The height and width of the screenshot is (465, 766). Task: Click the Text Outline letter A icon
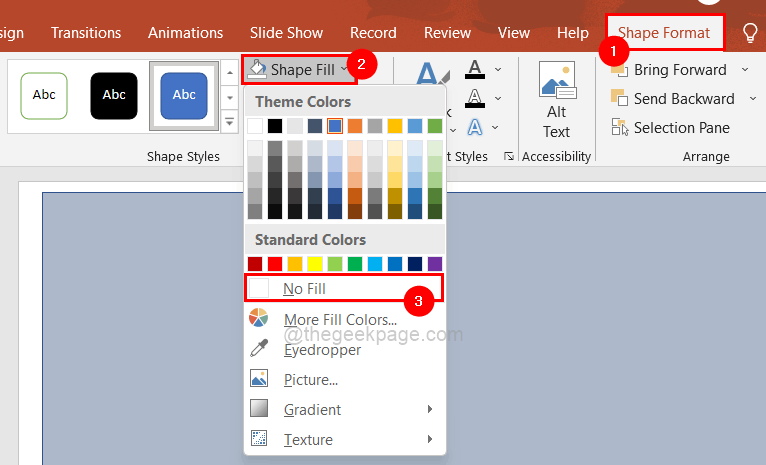(475, 98)
